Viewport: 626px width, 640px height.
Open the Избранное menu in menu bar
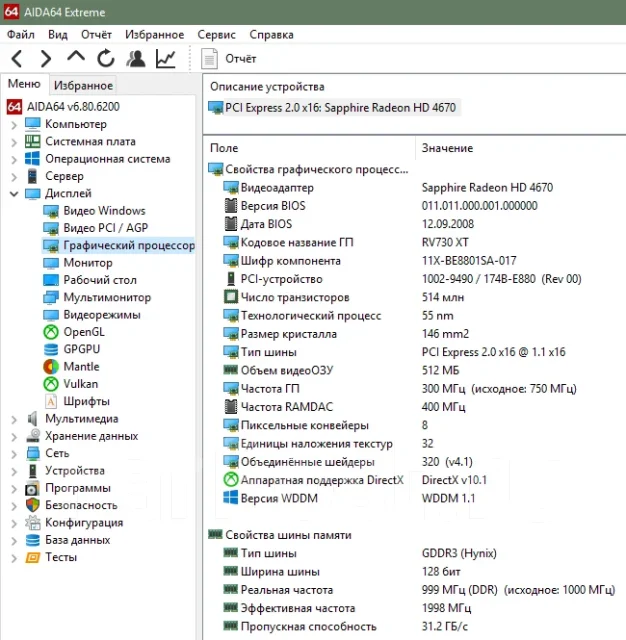[x=154, y=35]
